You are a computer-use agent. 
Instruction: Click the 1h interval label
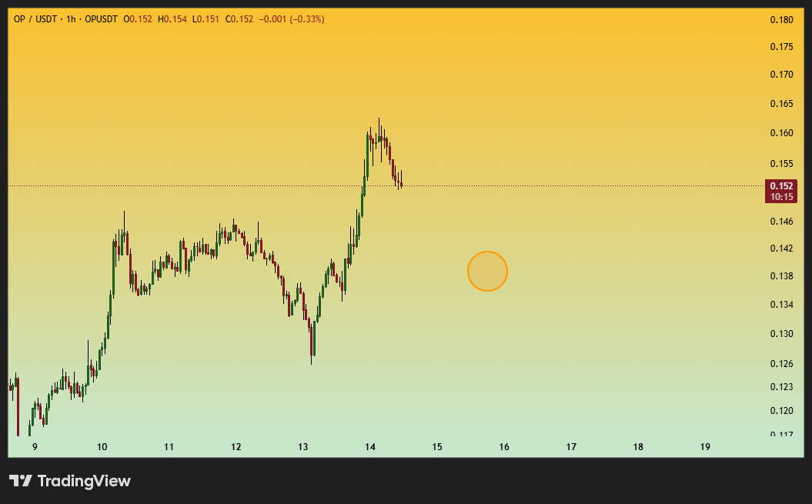(71, 19)
